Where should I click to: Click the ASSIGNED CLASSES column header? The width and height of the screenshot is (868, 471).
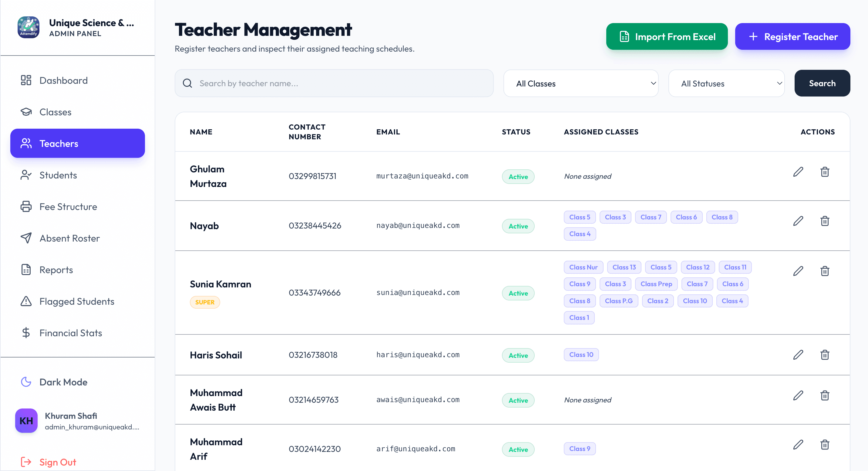[601, 132]
